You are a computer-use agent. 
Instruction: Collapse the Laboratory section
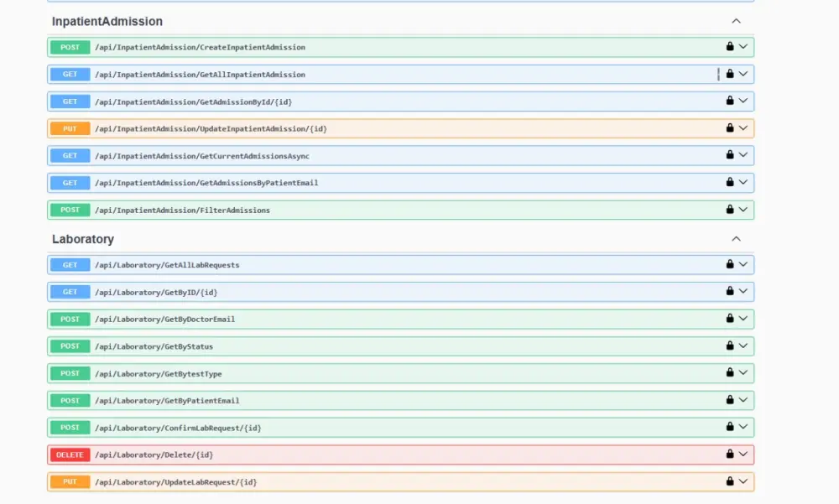tap(736, 239)
